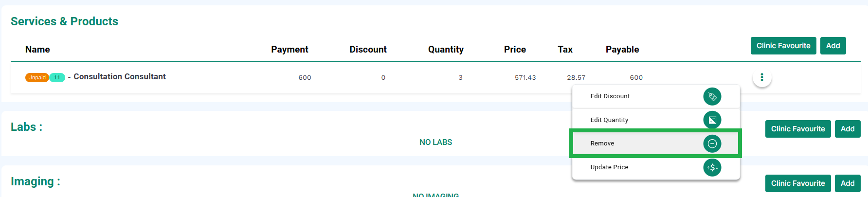Open Clinic Favourite for Services & Products
Screen dimensions: 868x197
tap(783, 46)
